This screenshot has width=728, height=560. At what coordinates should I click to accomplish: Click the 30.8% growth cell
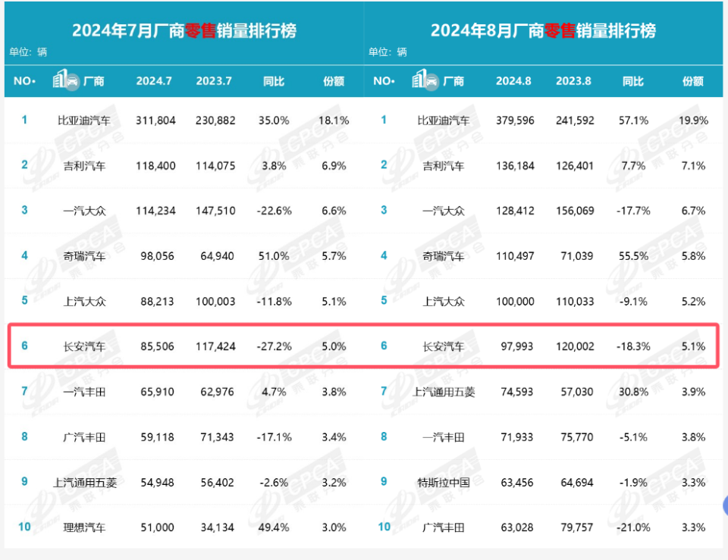[634, 392]
